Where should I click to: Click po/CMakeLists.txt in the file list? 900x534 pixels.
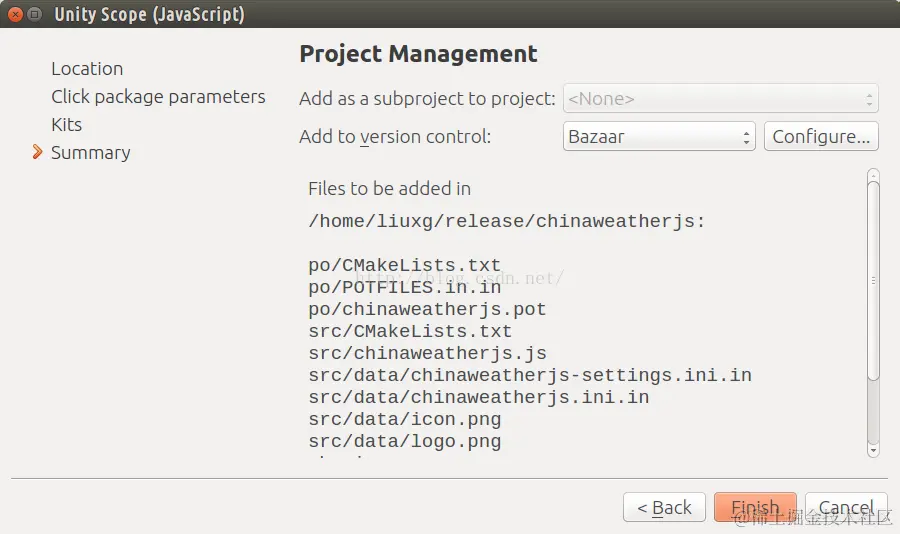[405, 265]
